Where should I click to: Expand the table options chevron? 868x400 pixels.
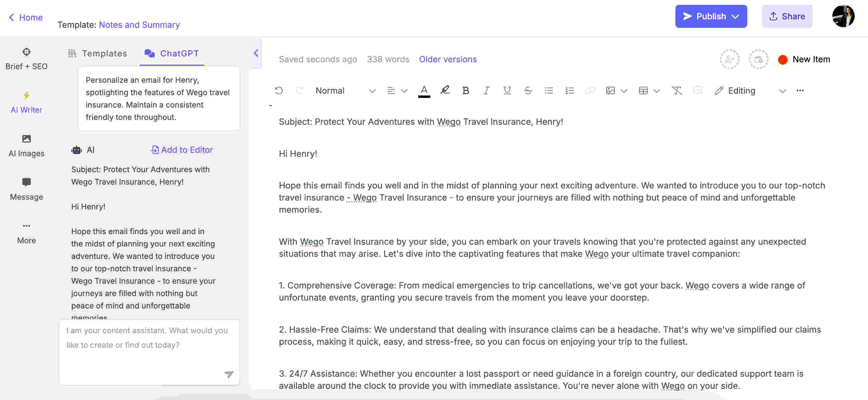pyautogui.click(x=656, y=91)
